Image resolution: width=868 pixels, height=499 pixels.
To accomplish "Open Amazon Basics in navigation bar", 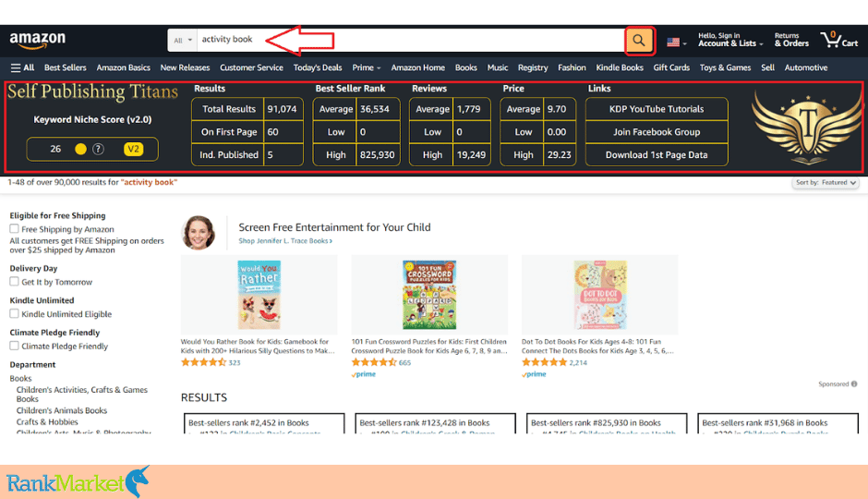I will (x=124, y=67).
